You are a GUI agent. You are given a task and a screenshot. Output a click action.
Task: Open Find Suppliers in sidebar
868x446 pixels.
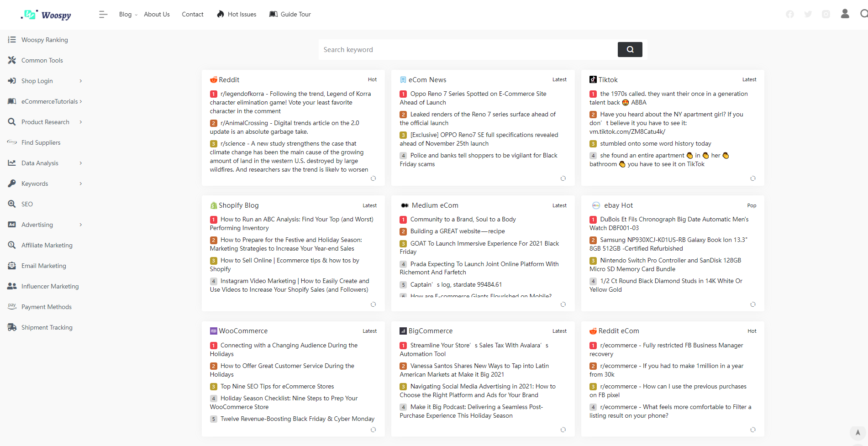(41, 142)
